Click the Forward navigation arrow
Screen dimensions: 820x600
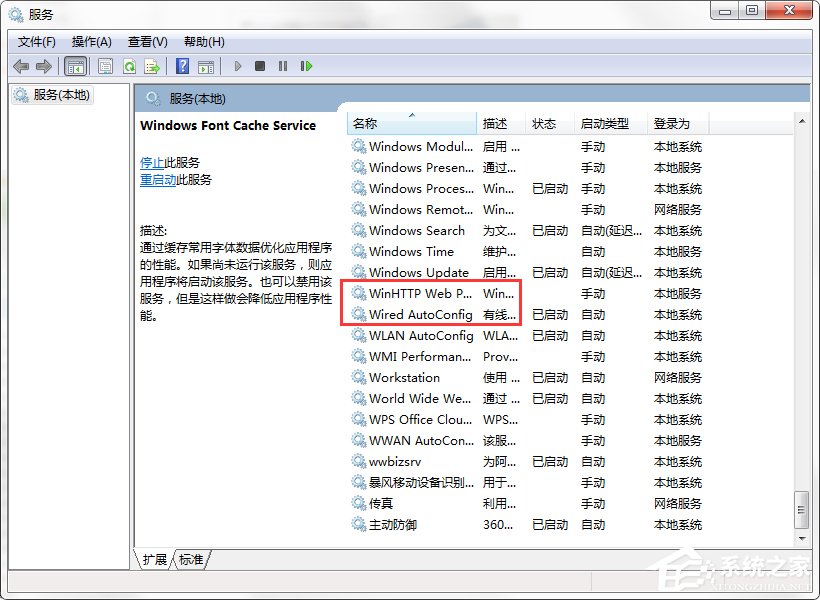point(43,66)
